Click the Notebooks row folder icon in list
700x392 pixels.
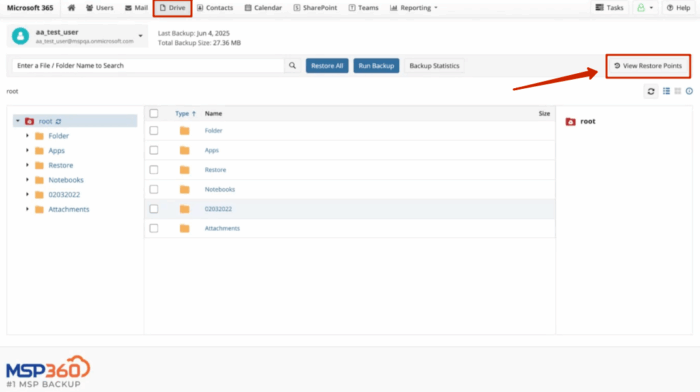184,189
